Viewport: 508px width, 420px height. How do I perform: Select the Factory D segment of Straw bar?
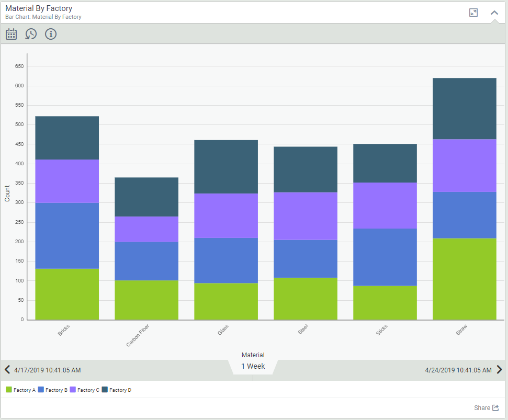pyautogui.click(x=464, y=108)
